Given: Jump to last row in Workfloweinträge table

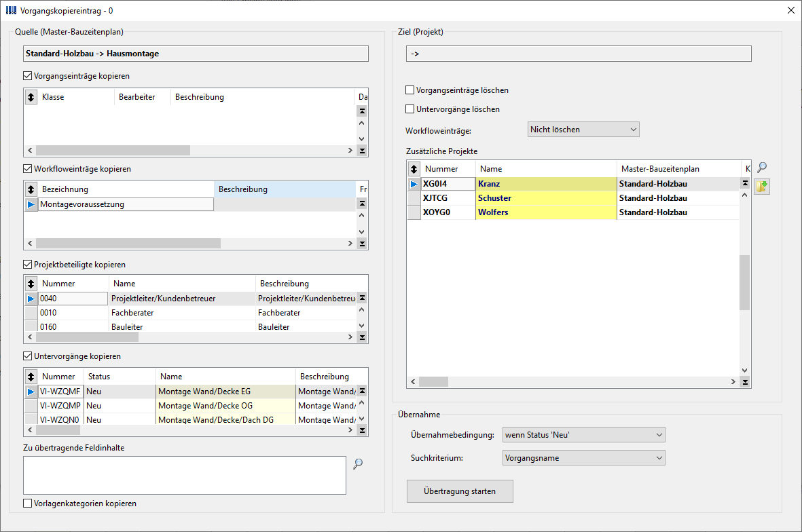Looking at the screenshot, I should [362, 243].
